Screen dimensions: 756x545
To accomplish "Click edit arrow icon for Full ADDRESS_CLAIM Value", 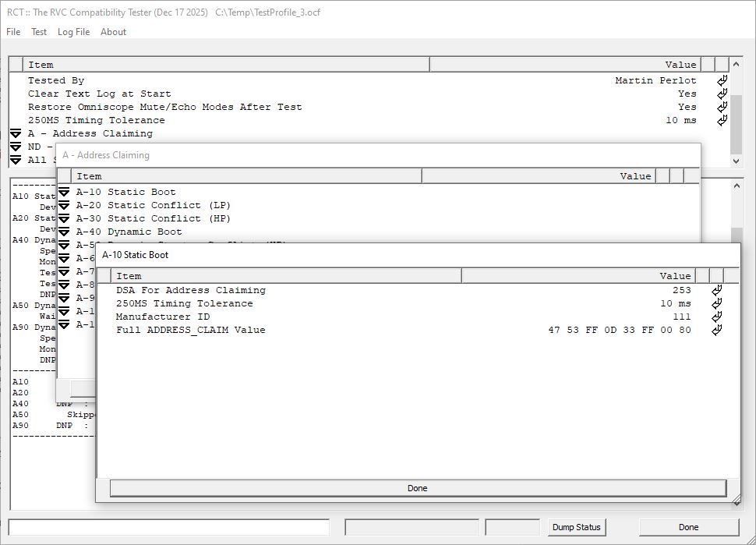I will pos(717,330).
